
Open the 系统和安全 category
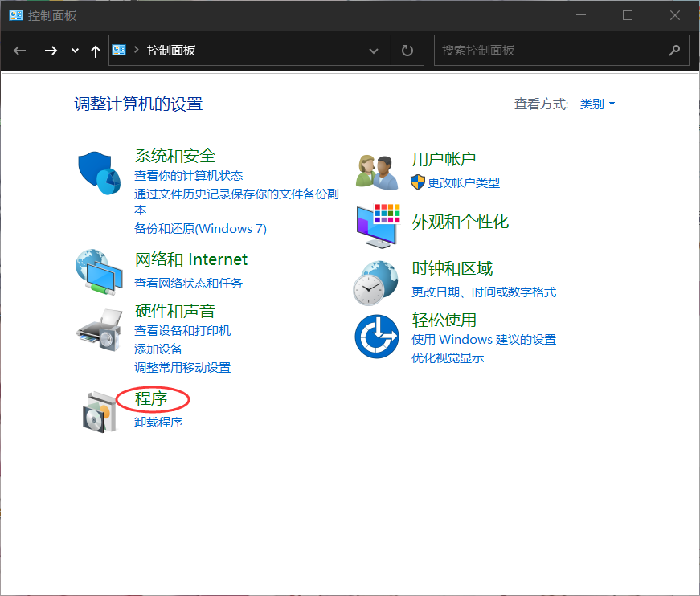(x=175, y=156)
